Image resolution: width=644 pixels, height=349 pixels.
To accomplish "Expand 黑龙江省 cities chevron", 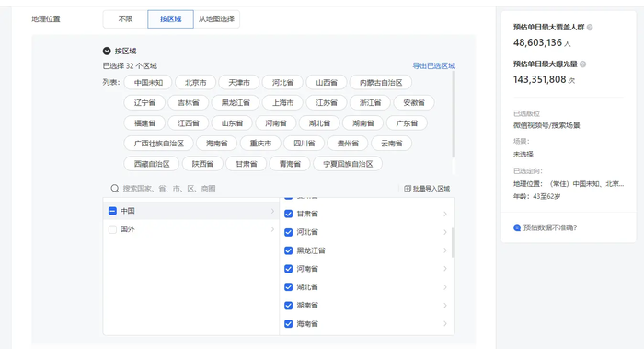I will point(445,250).
